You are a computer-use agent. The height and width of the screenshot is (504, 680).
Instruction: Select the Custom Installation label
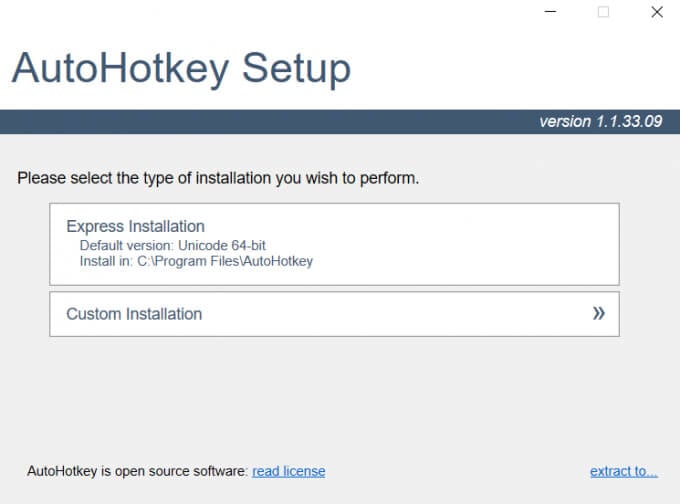point(134,314)
